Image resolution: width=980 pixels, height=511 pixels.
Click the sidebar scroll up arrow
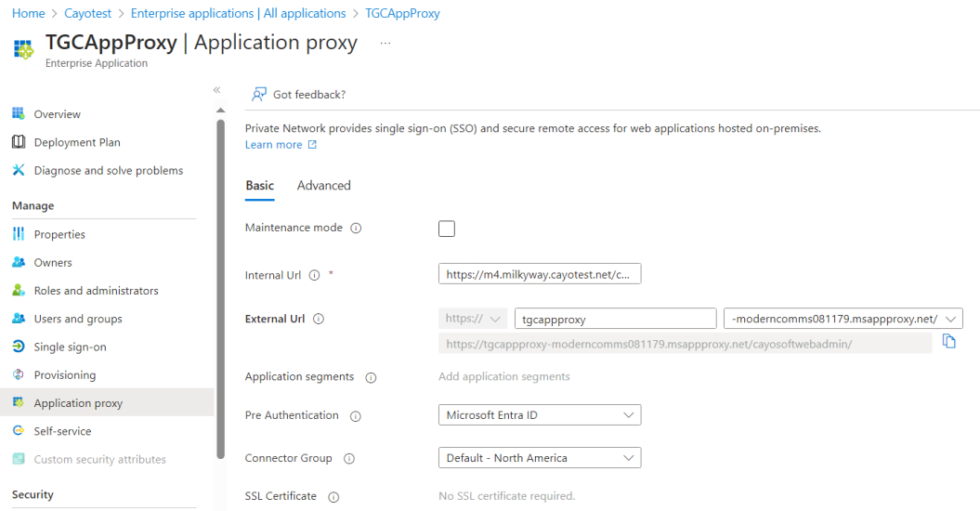pyautogui.click(x=221, y=110)
